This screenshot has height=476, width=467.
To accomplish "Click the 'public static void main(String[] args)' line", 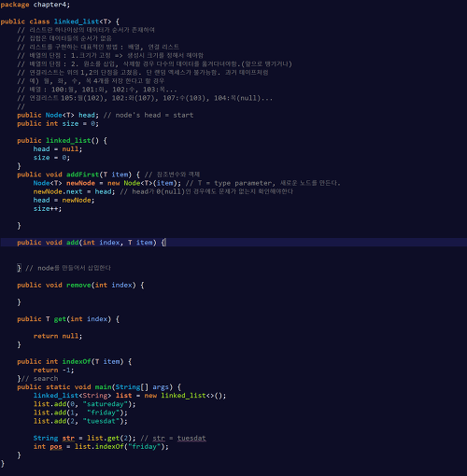I will [99, 387].
